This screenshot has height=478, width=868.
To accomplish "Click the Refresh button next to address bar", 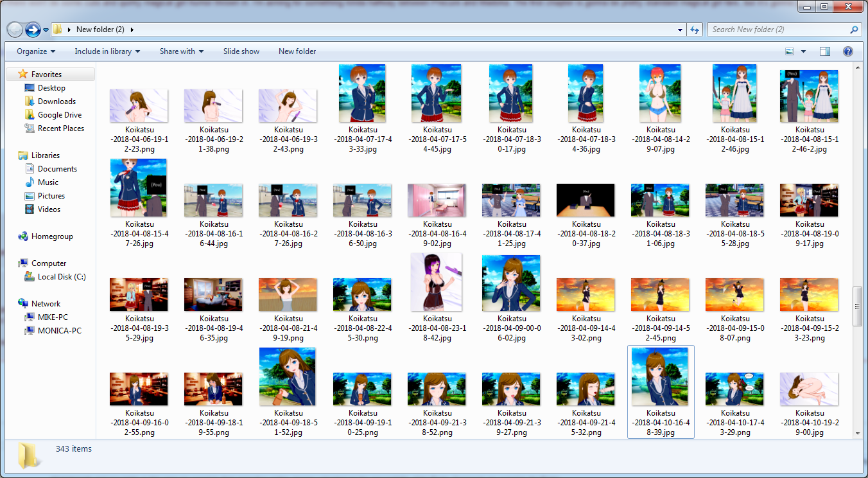I will pyautogui.click(x=694, y=30).
